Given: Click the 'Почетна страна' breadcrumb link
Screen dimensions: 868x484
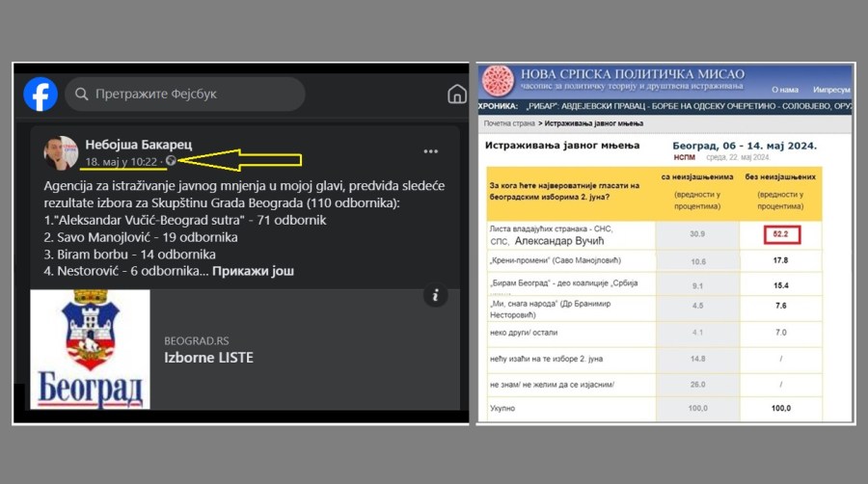Looking at the screenshot, I should pyautogui.click(x=510, y=123).
